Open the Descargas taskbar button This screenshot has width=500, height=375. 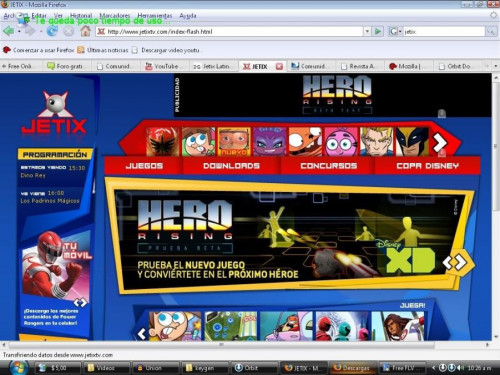(x=352, y=368)
